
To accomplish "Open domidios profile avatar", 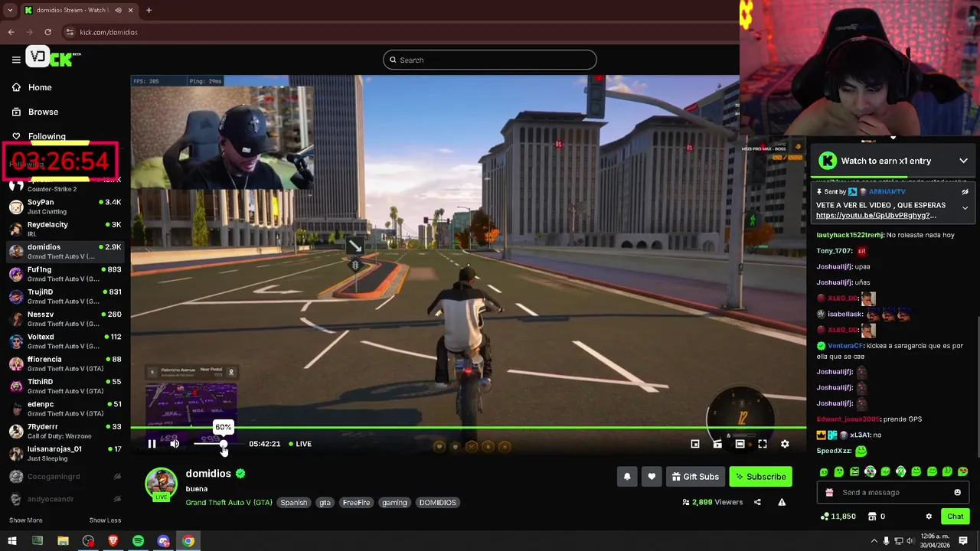I will click(162, 484).
